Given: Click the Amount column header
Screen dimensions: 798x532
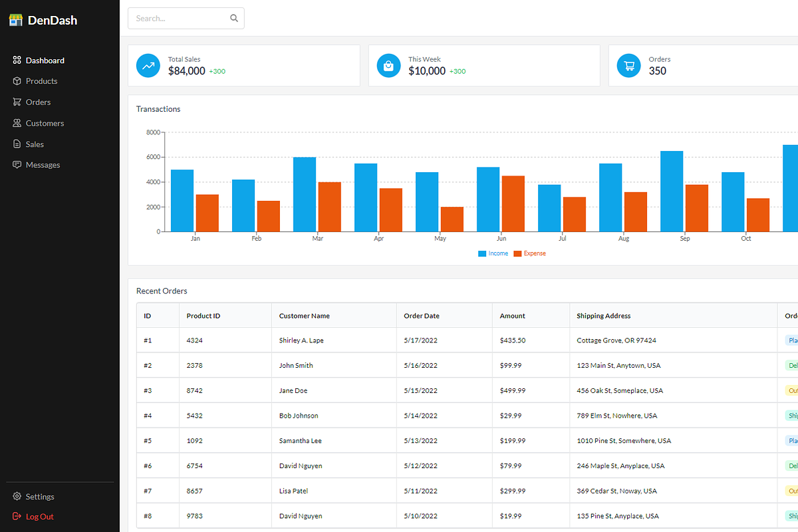Looking at the screenshot, I should 513,316.
